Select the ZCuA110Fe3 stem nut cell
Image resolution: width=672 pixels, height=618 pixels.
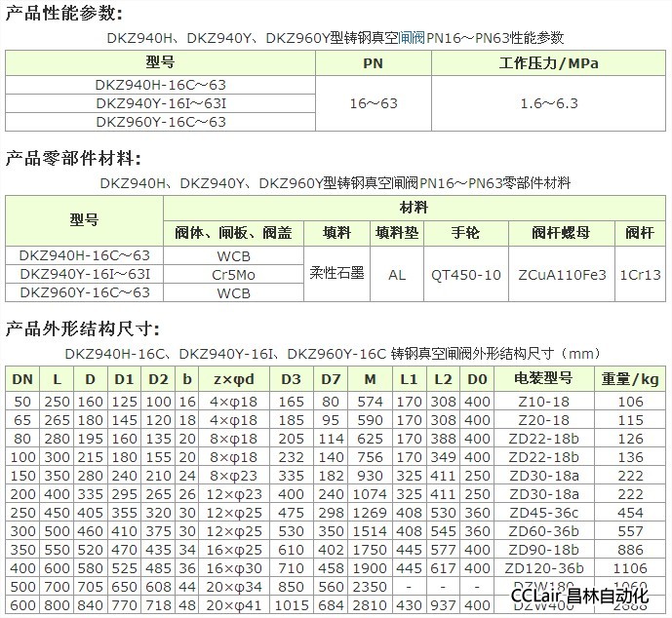point(562,274)
